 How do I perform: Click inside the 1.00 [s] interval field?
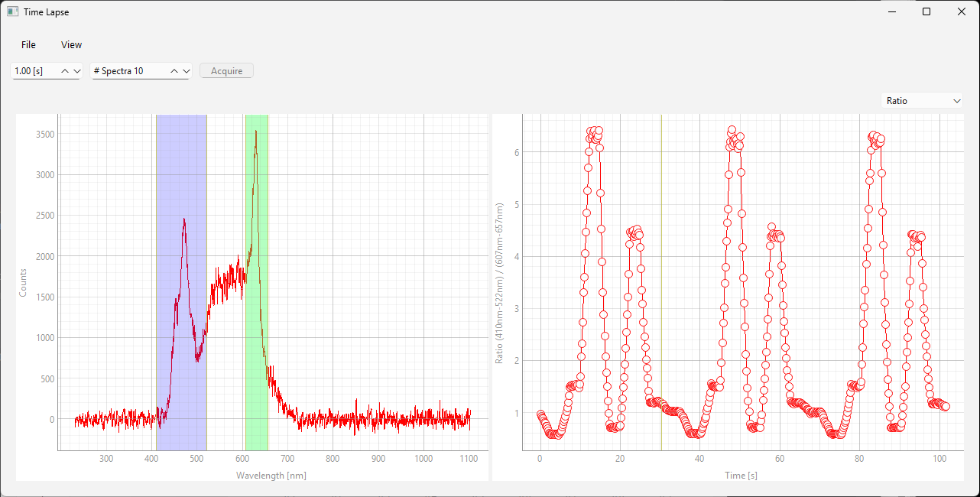pyautogui.click(x=34, y=71)
